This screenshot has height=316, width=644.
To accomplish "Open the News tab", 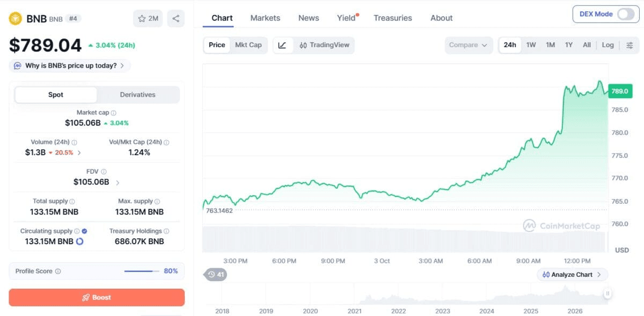I will (309, 18).
